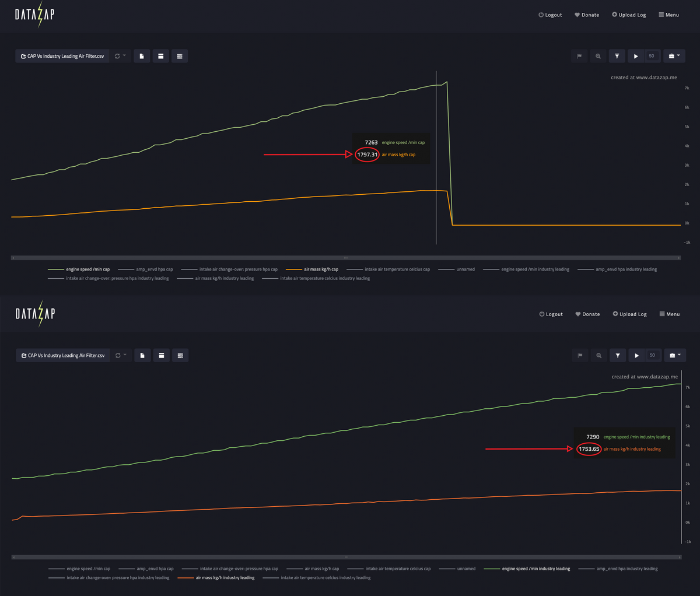Click Upload Log in the top header
Image resolution: width=700 pixels, height=596 pixels.
pyautogui.click(x=629, y=15)
